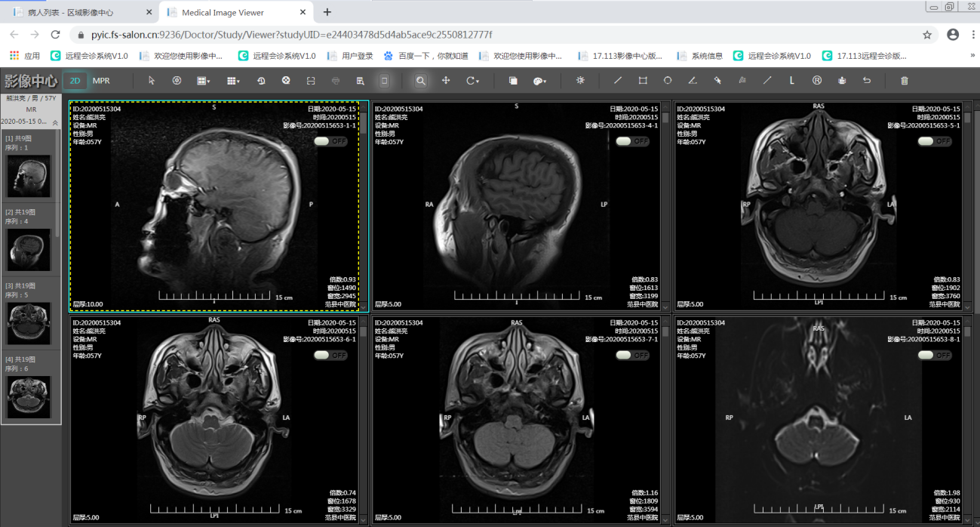Switch to MPR view mode
Screen dimensions: 980x527
[x=101, y=81]
